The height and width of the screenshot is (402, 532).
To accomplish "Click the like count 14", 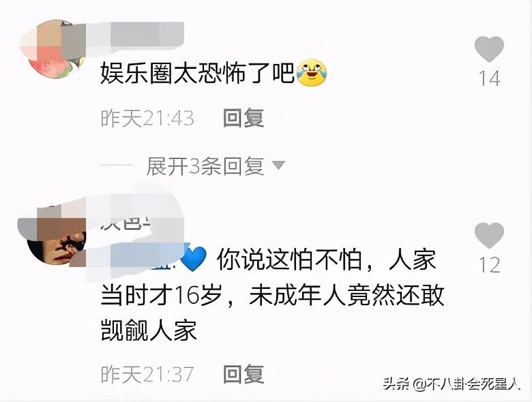I will coord(490,78).
